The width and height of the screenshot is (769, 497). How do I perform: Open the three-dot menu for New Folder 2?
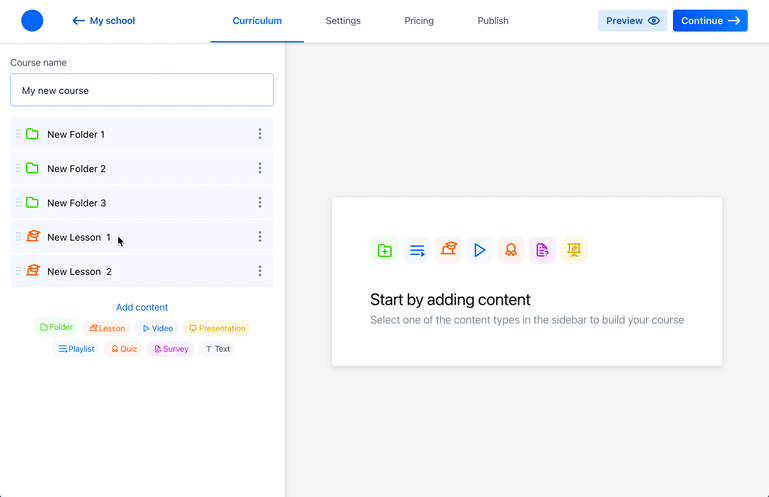[260, 168]
